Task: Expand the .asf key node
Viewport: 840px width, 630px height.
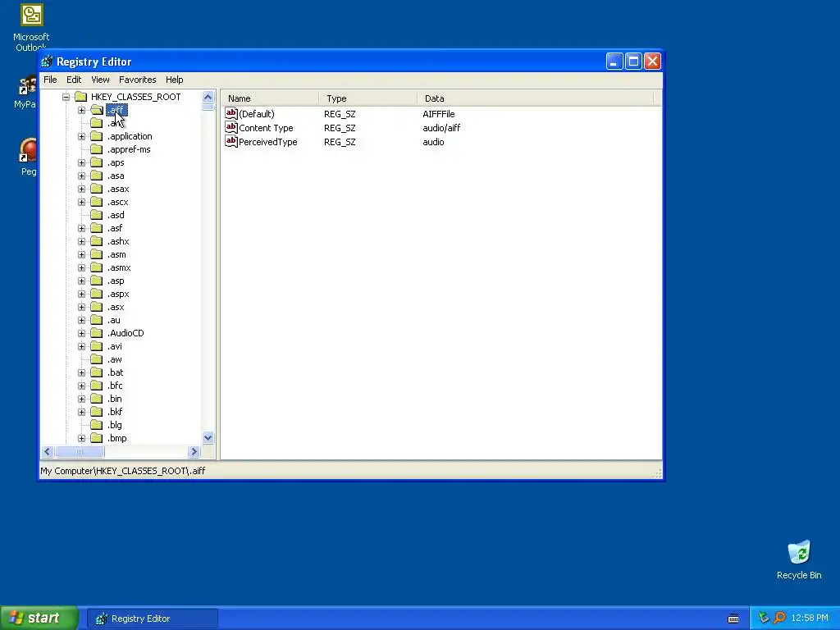Action: pyautogui.click(x=81, y=228)
